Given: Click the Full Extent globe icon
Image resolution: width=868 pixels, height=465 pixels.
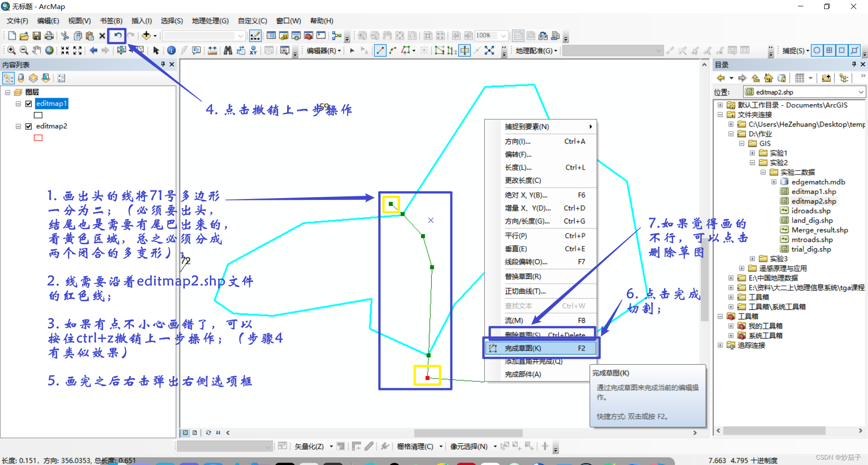Looking at the screenshot, I should pos(49,50).
